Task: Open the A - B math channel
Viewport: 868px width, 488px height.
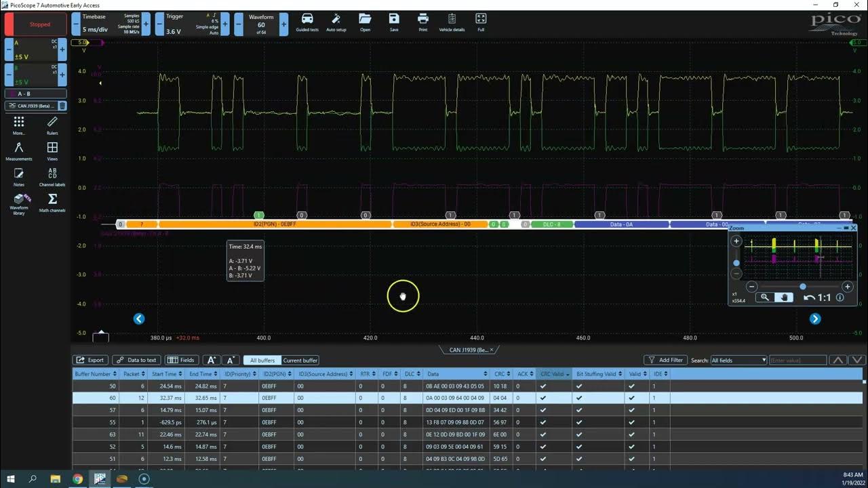Action: (36, 94)
